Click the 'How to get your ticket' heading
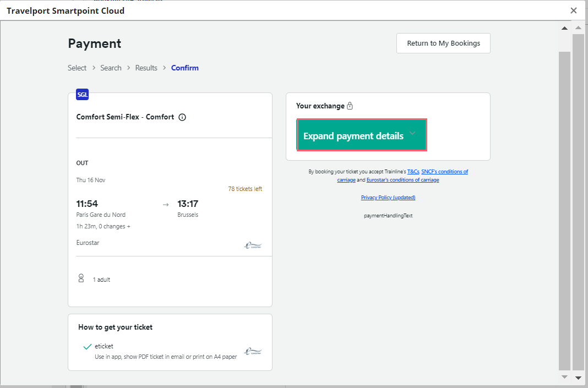This screenshot has width=588, height=388. [x=116, y=327]
